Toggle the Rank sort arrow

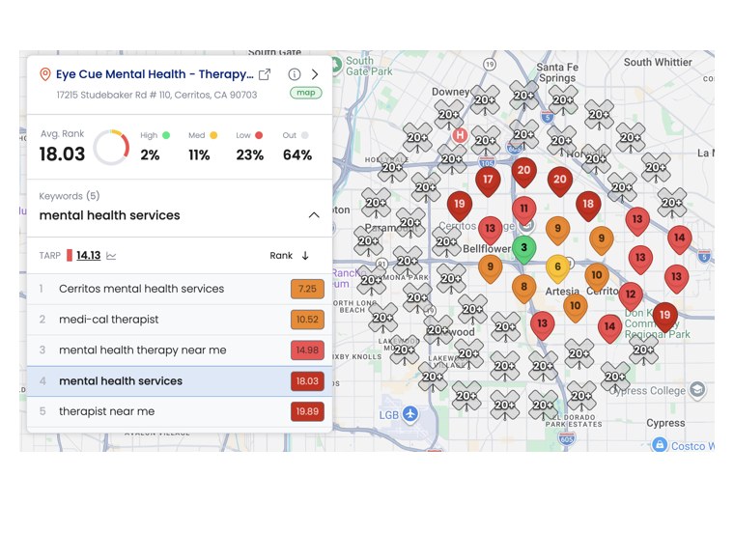click(x=305, y=256)
